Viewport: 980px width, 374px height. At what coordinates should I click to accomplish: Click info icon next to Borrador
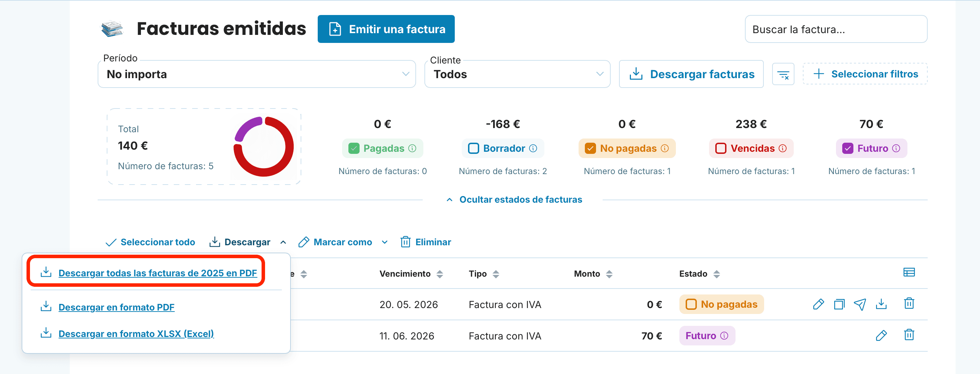(x=533, y=148)
